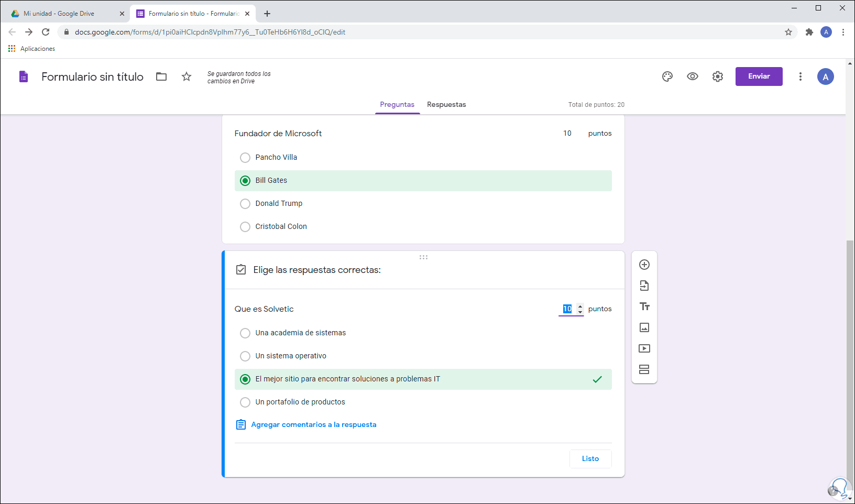Image resolution: width=855 pixels, height=504 pixels.
Task: Click the Se guardaron todos los cambios status
Action: 239,78
